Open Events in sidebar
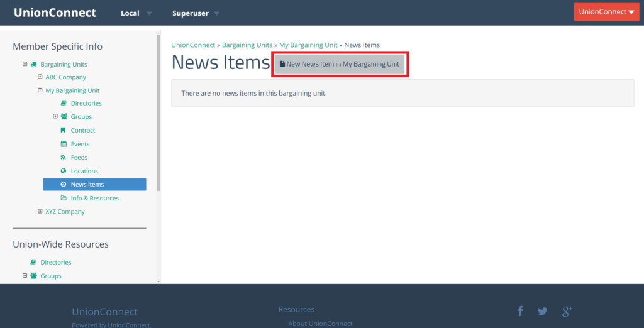This screenshot has height=328, width=644. 80,144
